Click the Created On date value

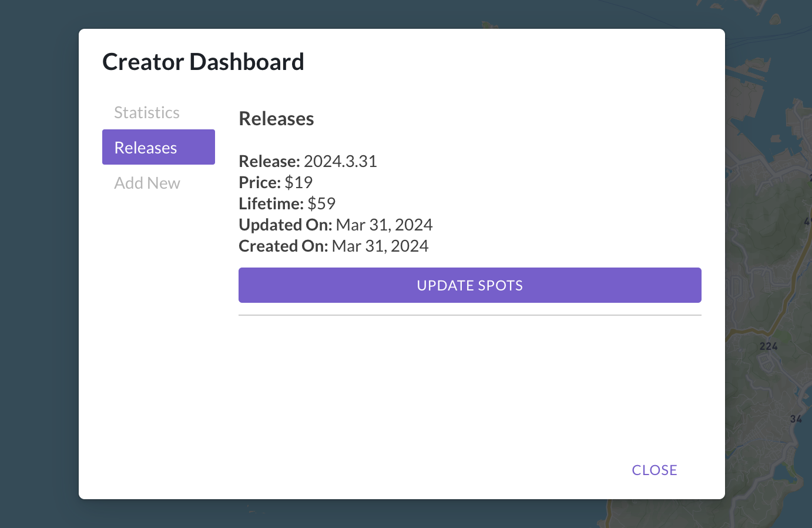(x=380, y=246)
